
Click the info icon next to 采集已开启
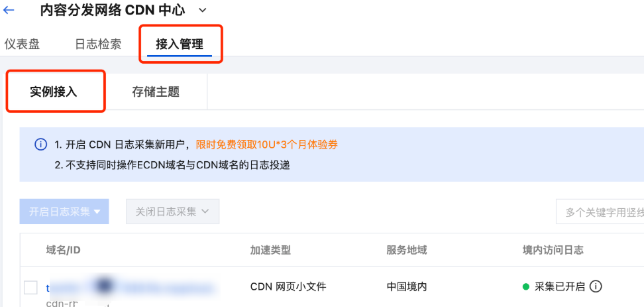click(596, 286)
